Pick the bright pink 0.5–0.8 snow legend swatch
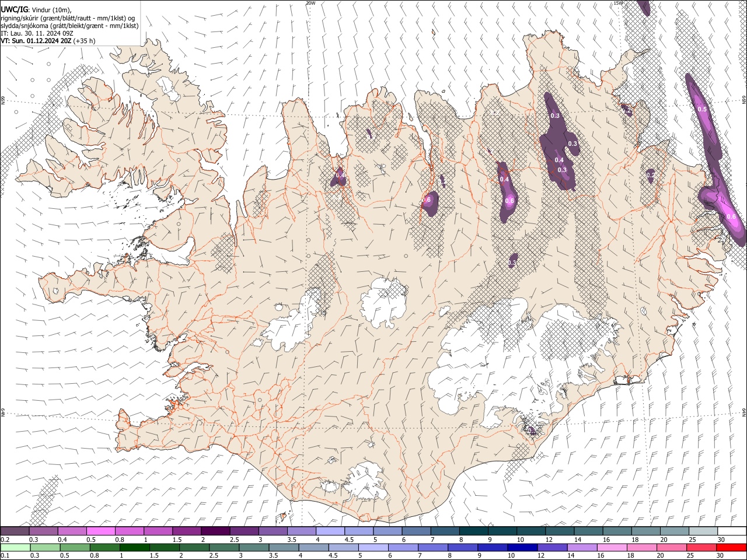The image size is (747, 560). tap(101, 531)
